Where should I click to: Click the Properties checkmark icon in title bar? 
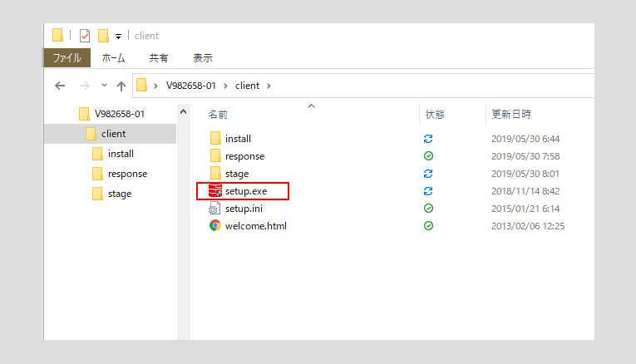click(85, 36)
